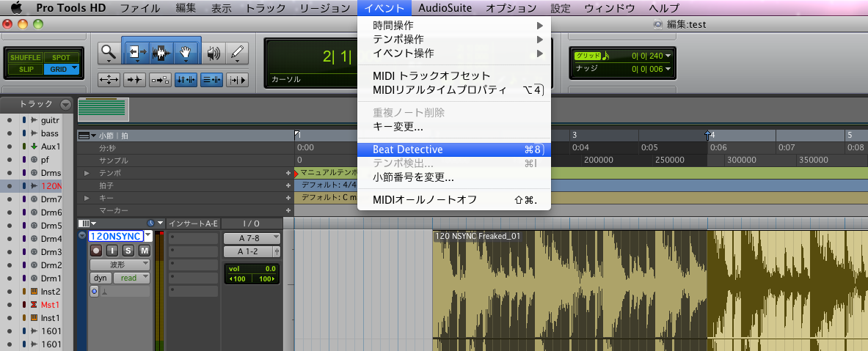
Task: Click the Zoom Toggle four-arrow button
Action: point(109,80)
